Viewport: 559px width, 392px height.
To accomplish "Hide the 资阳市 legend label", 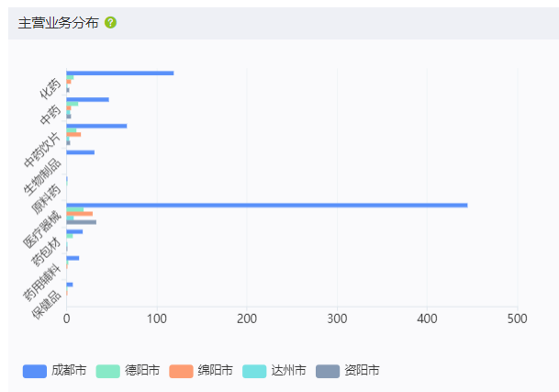I will (x=362, y=370).
